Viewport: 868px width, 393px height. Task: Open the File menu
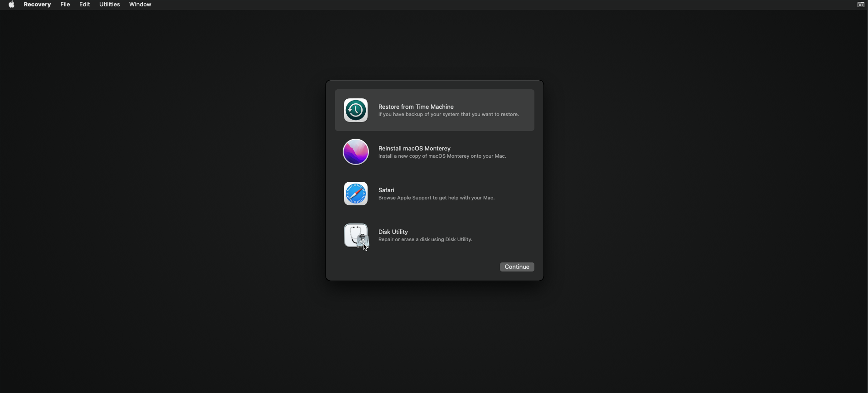coord(65,5)
